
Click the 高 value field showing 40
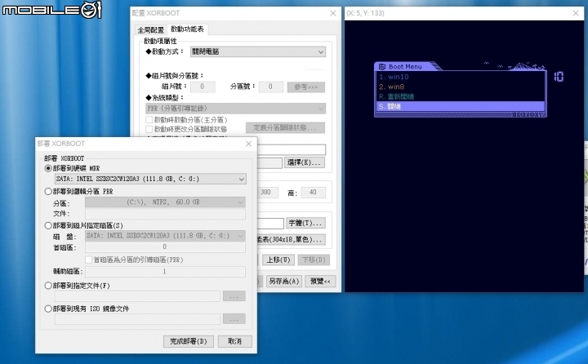coord(313,193)
